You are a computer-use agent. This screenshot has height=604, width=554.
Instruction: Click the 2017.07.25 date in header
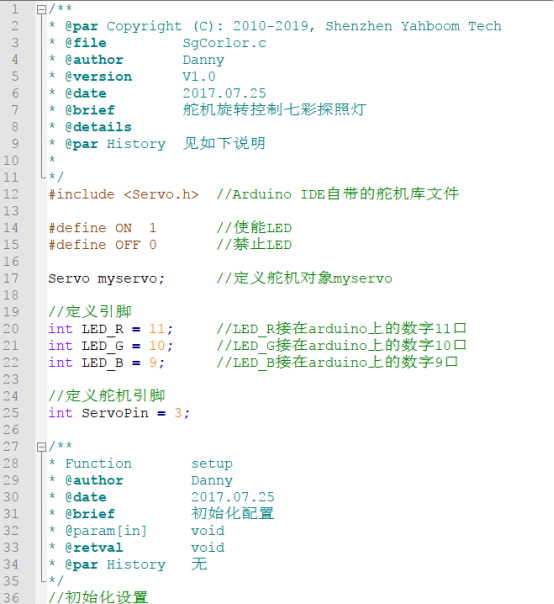pyautogui.click(x=224, y=94)
